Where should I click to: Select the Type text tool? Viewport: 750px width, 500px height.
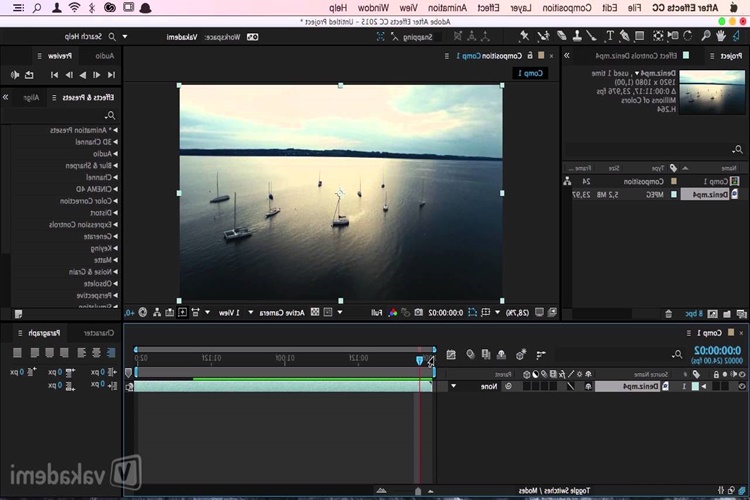pyautogui.click(x=610, y=36)
